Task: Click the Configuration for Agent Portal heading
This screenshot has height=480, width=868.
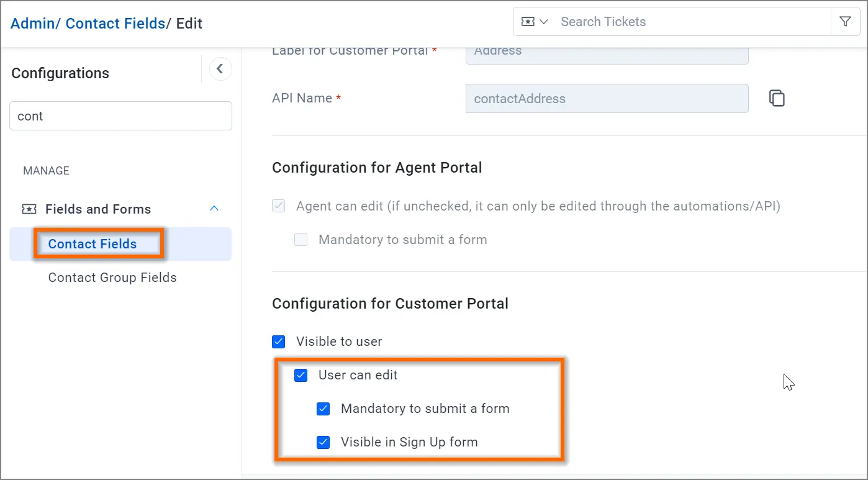Action: click(x=377, y=168)
